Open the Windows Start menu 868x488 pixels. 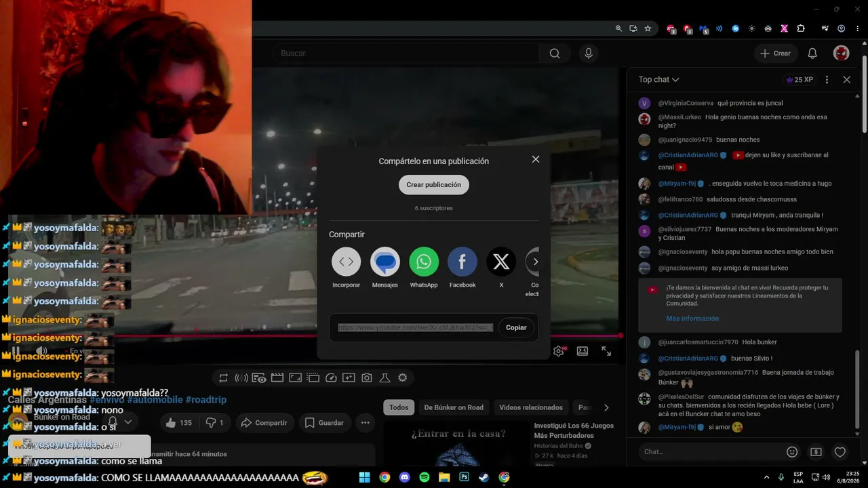[x=364, y=477]
